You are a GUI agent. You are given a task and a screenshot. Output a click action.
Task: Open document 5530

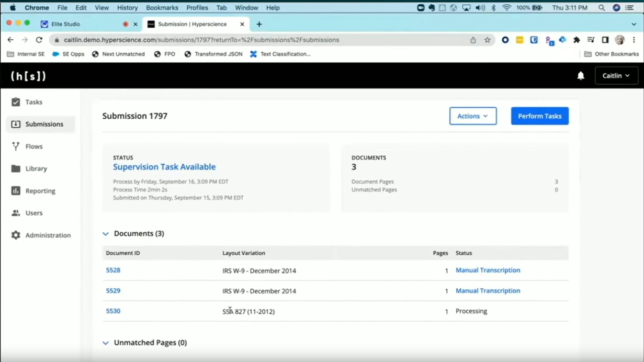coord(113,311)
